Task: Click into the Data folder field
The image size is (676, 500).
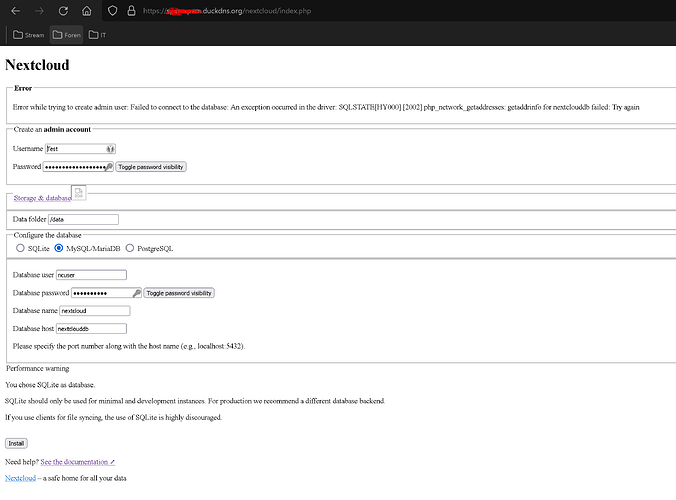Action: coord(83,219)
